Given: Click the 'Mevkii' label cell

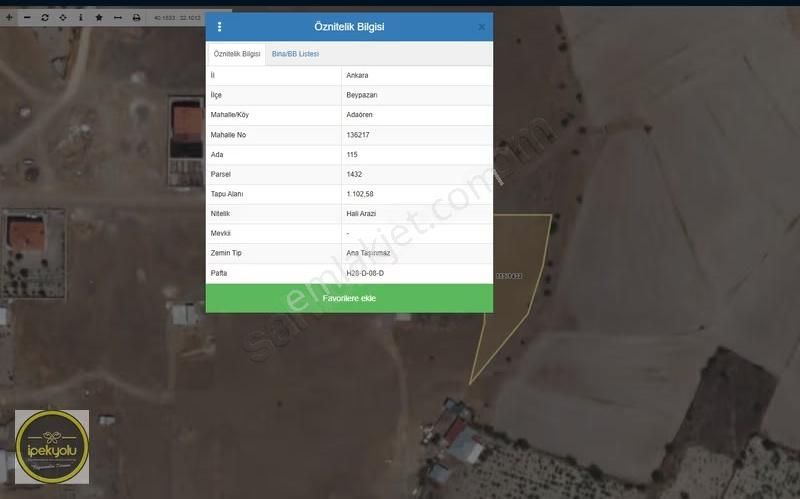Looking at the screenshot, I should pos(273,233).
